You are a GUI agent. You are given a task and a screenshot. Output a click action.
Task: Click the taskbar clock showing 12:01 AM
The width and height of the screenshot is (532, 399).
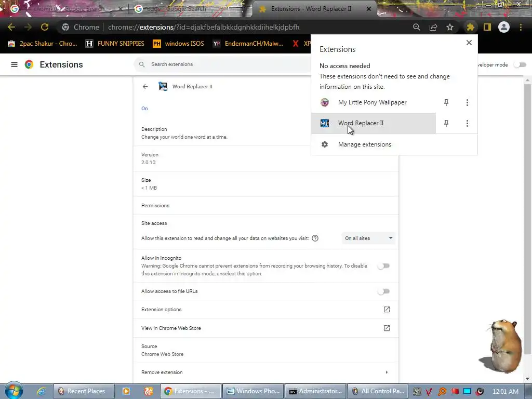coord(505,392)
